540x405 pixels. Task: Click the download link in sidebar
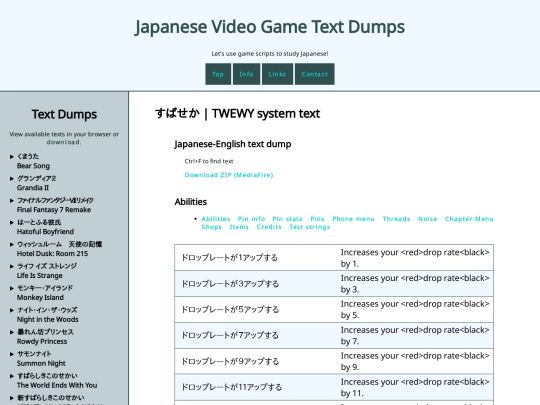tap(64, 142)
